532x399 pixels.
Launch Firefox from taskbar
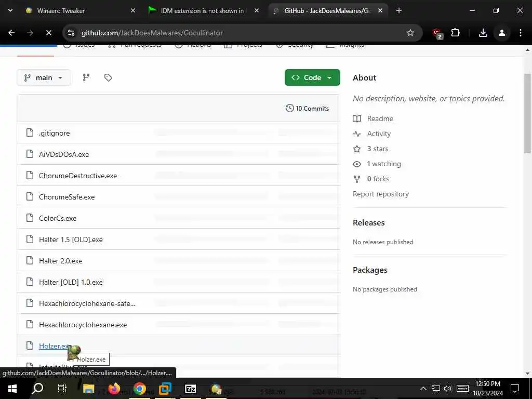[114, 389]
